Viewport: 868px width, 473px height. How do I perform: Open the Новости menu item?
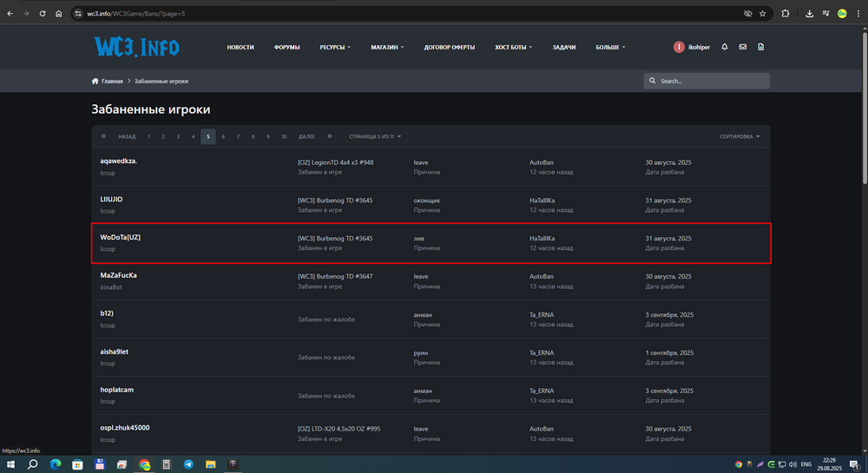[240, 47]
